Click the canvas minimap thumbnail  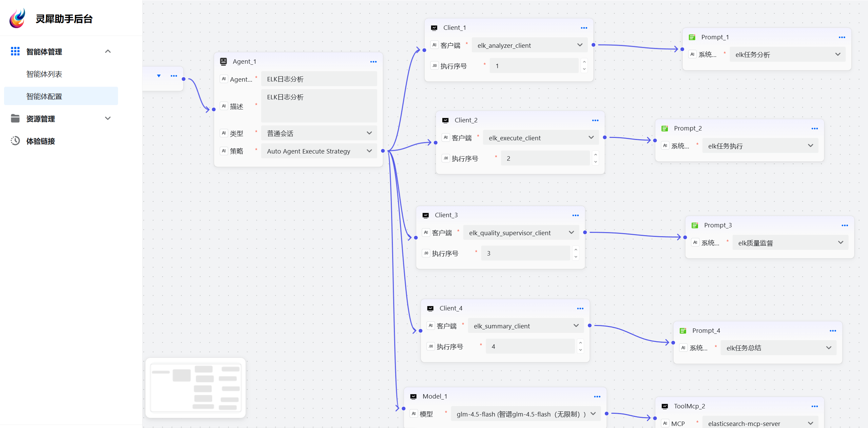pos(195,388)
